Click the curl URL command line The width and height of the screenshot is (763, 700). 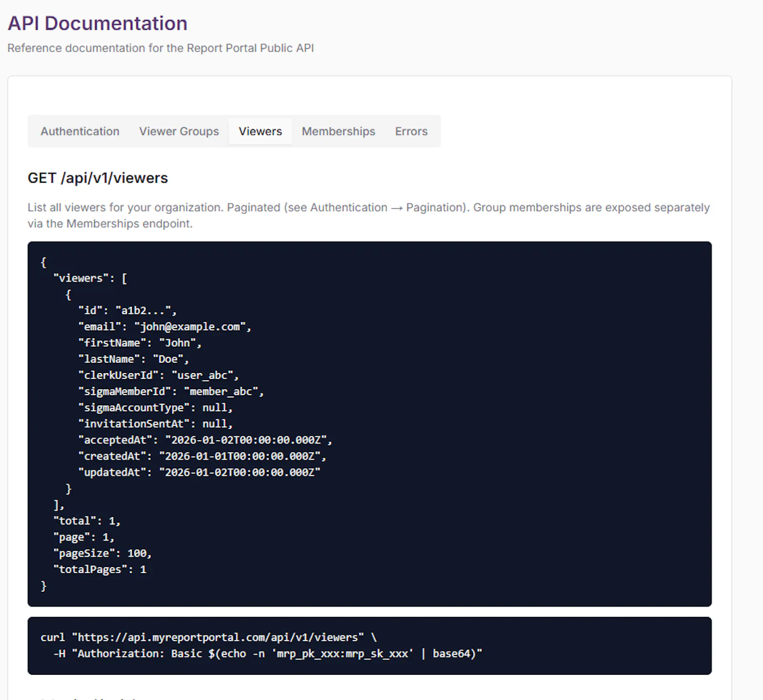tap(208, 638)
